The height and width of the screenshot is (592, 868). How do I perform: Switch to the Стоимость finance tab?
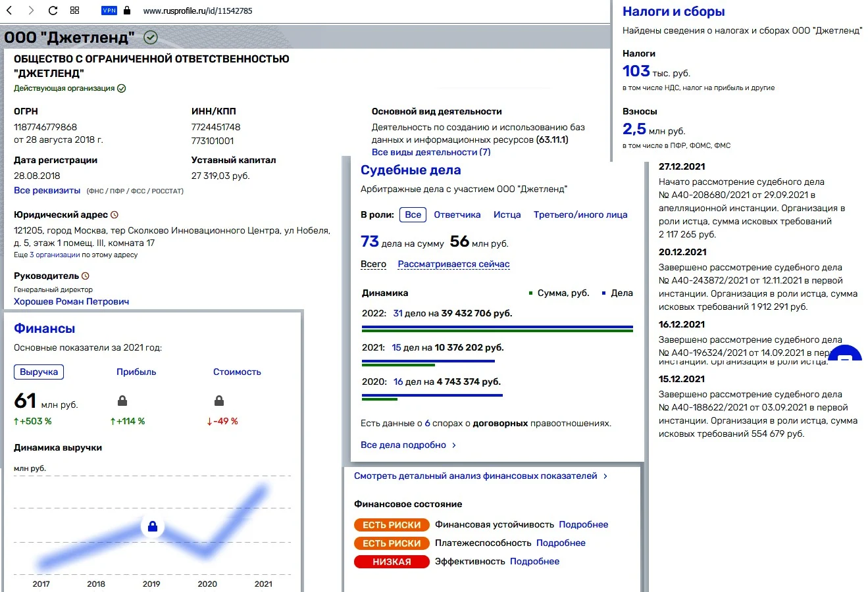237,372
